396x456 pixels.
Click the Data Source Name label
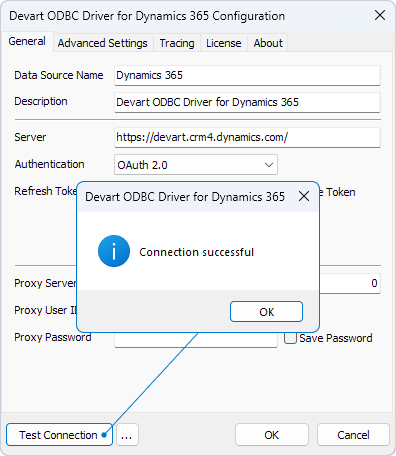[x=59, y=75]
